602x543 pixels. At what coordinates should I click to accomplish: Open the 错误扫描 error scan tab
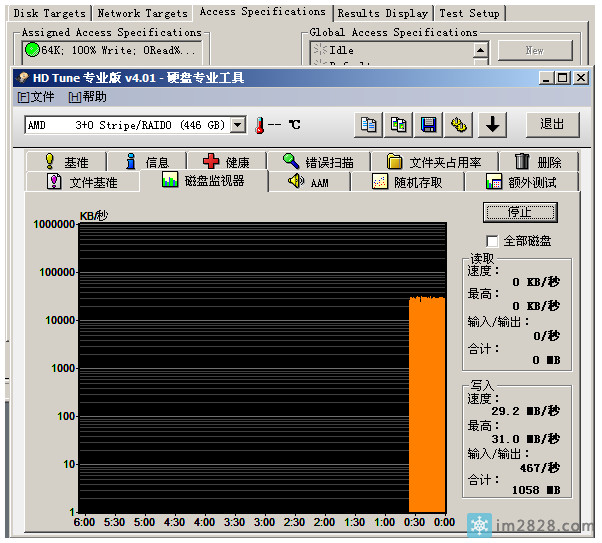click(x=318, y=162)
